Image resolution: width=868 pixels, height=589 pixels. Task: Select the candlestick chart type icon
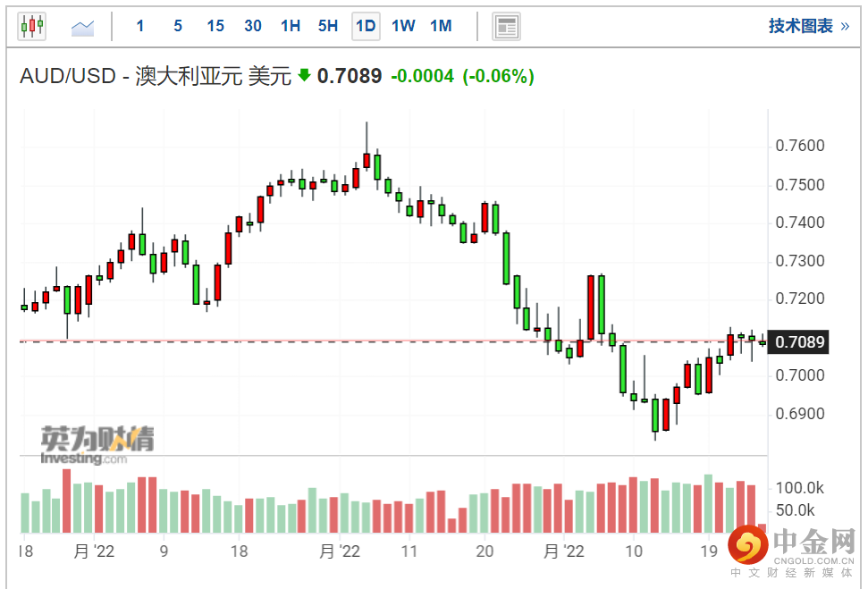31,26
